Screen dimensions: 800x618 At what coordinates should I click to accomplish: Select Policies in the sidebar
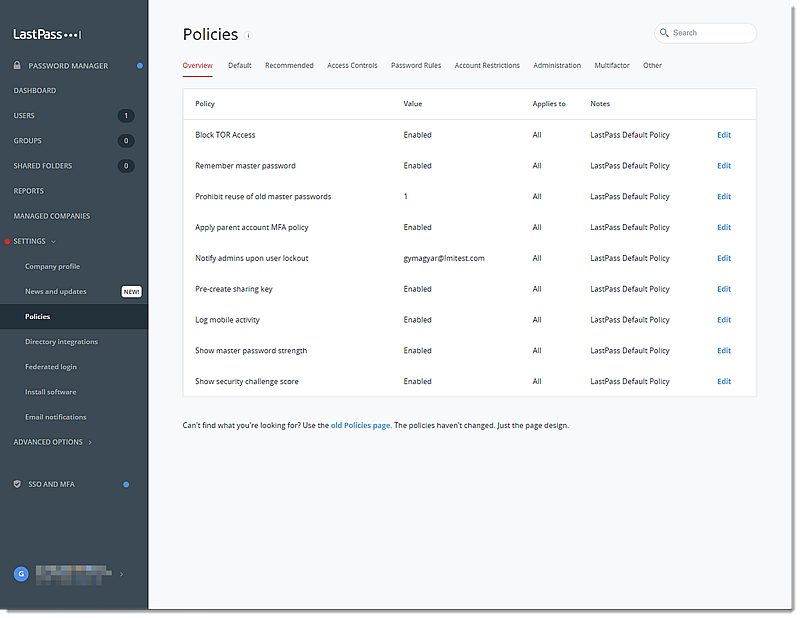click(x=74, y=316)
